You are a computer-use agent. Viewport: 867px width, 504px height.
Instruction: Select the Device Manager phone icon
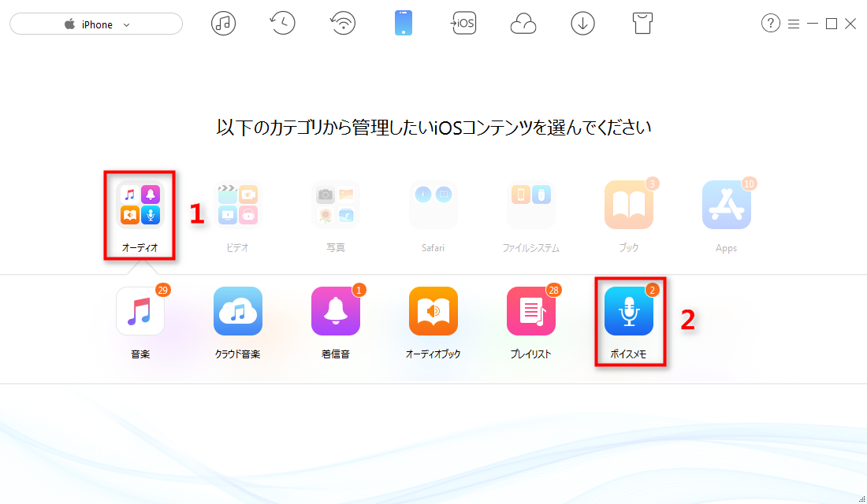point(404,24)
